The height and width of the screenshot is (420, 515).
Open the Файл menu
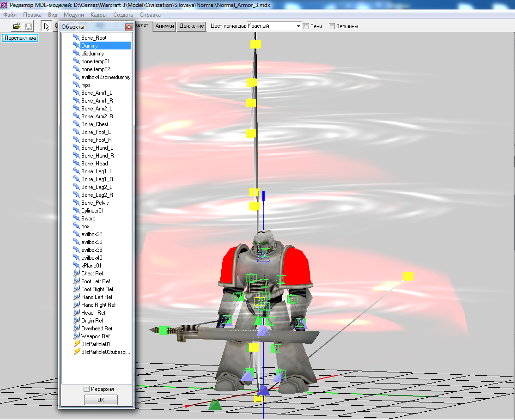click(10, 15)
